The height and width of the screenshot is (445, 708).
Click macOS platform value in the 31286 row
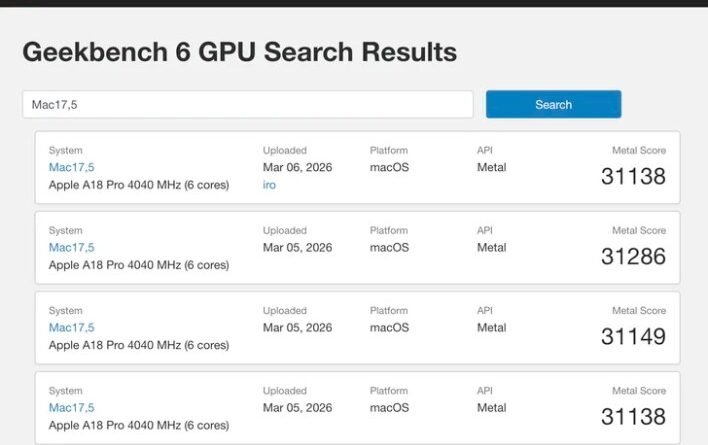click(389, 247)
